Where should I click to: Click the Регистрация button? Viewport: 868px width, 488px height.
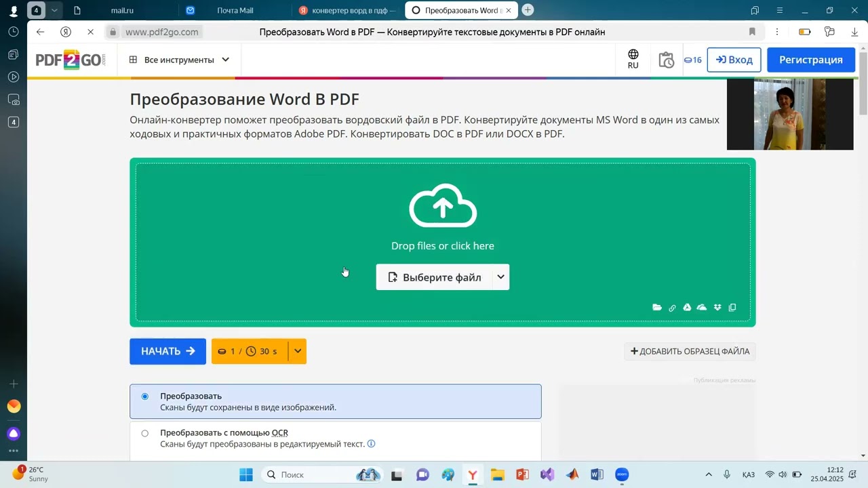tap(811, 60)
